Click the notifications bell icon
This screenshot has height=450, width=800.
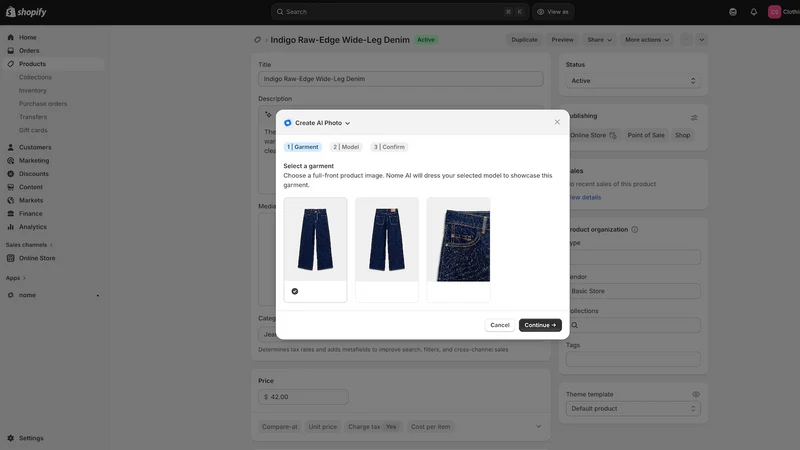coord(754,12)
